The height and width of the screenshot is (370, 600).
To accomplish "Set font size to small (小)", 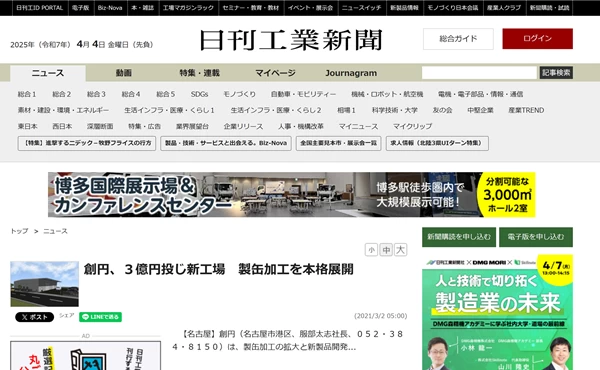I will [371, 250].
